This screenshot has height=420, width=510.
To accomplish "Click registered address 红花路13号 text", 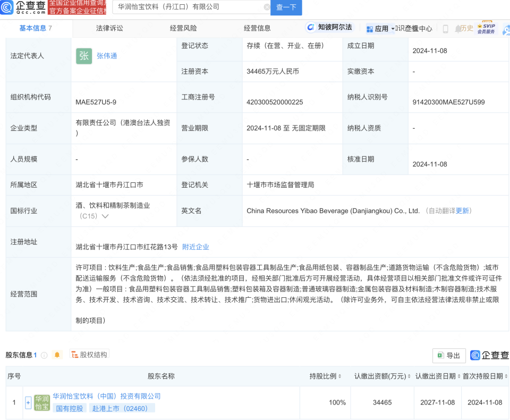I will (x=126, y=247).
